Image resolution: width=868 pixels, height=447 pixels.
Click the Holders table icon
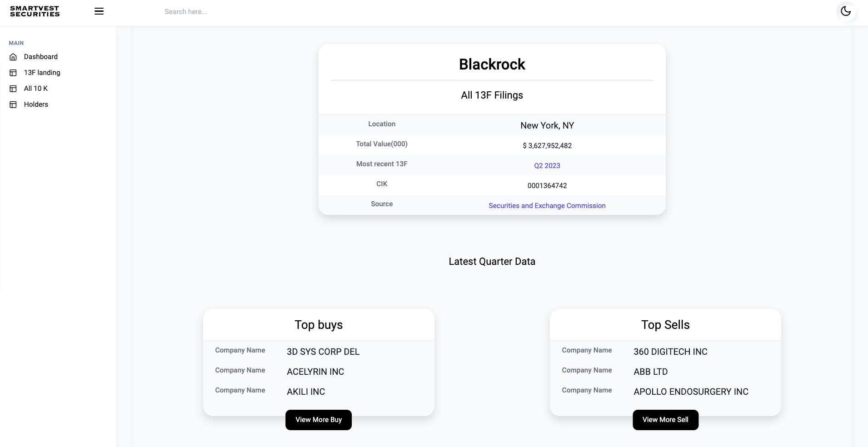click(x=13, y=104)
